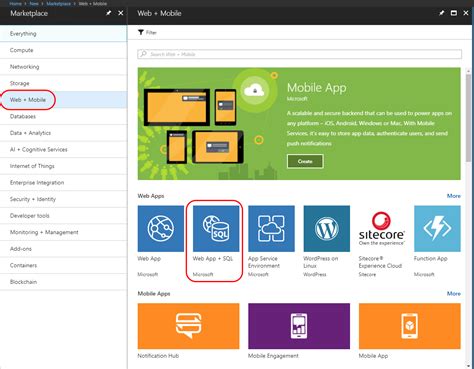
Task: Open the Blockchain category
Action: pos(64,282)
